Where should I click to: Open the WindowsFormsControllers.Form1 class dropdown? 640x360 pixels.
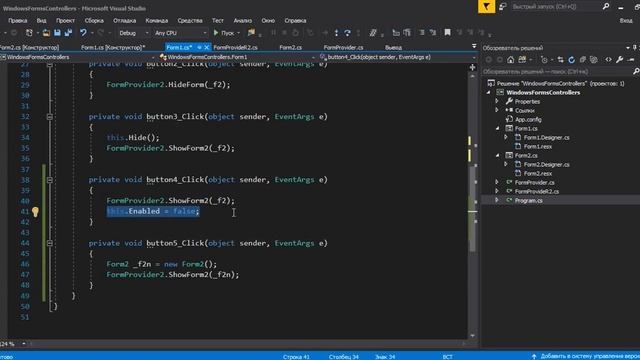pos(237,57)
